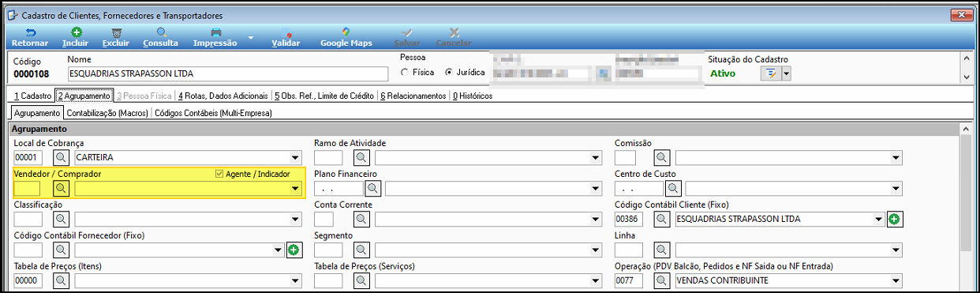Click the Tabela de Preços (Serviços) search icon
This screenshot has height=293, width=980.
point(361,280)
